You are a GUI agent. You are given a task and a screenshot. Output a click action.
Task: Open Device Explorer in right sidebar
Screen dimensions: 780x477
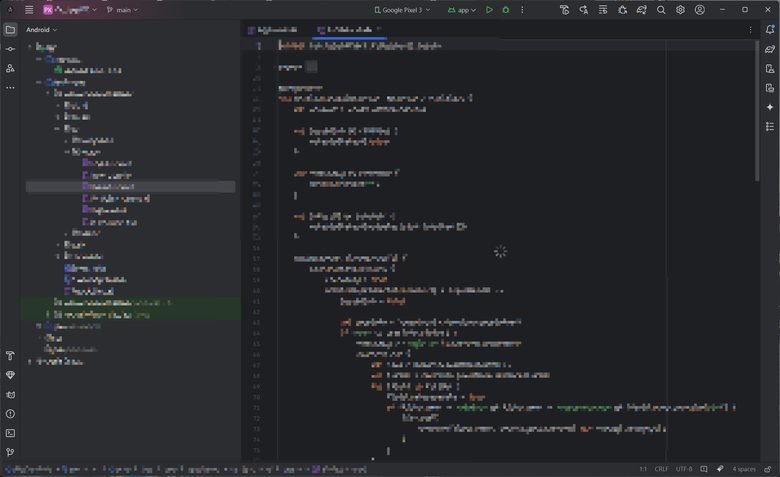(x=770, y=88)
